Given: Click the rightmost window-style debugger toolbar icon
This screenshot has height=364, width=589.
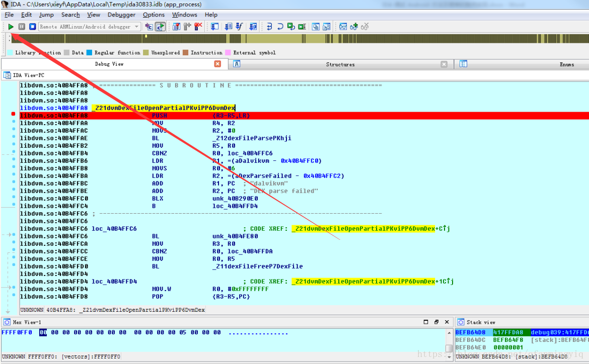Looking at the screenshot, I should 253,27.
